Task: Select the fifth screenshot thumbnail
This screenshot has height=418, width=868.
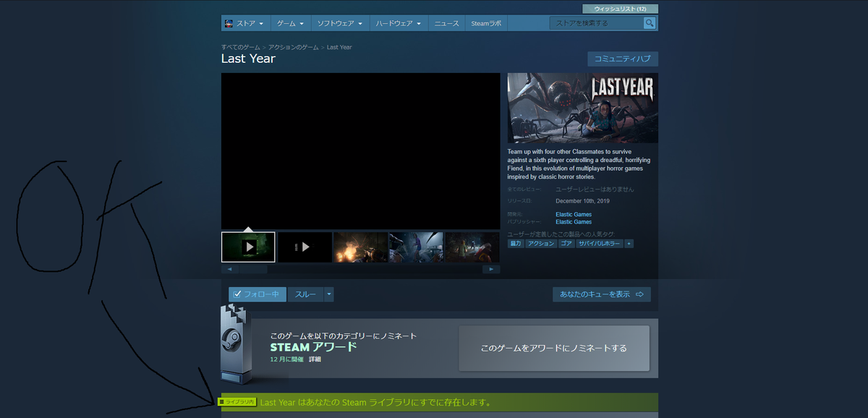Action: point(472,247)
